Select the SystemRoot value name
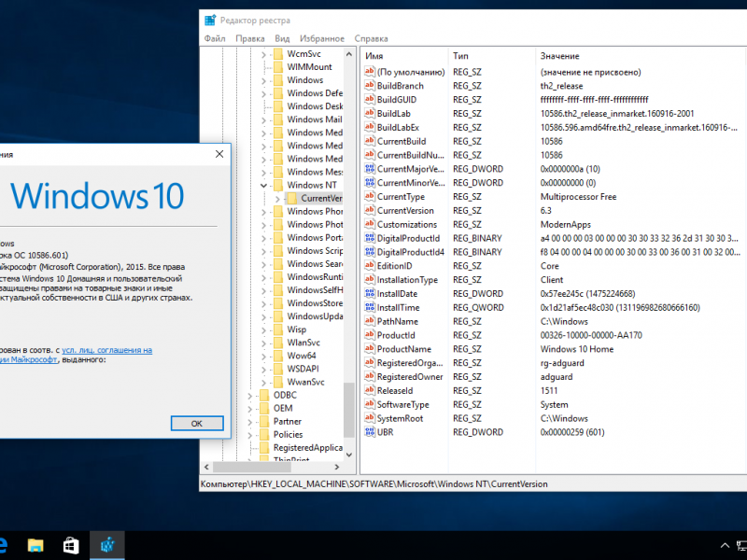Viewport: 747px width, 560px height. coord(400,418)
